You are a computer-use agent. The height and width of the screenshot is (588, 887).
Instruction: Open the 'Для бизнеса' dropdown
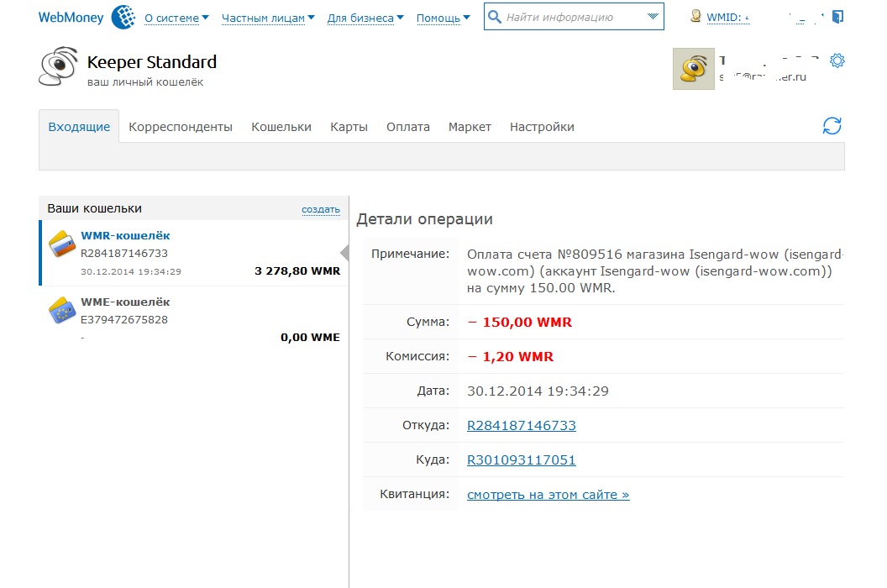(x=365, y=18)
